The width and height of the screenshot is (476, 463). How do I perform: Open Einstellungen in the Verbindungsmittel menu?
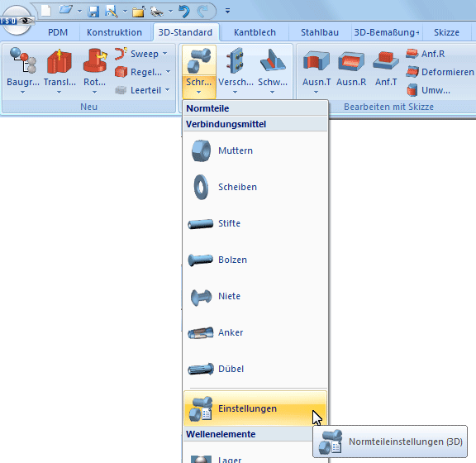pos(255,408)
